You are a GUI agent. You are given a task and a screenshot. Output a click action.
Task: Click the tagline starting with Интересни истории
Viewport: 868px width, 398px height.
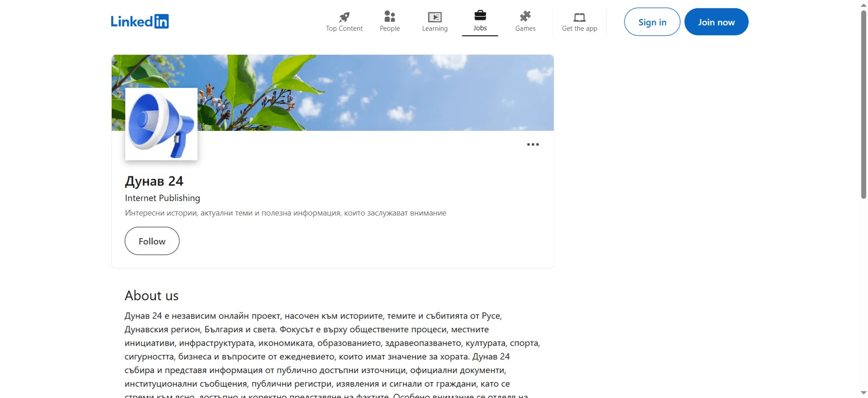pyautogui.click(x=285, y=213)
